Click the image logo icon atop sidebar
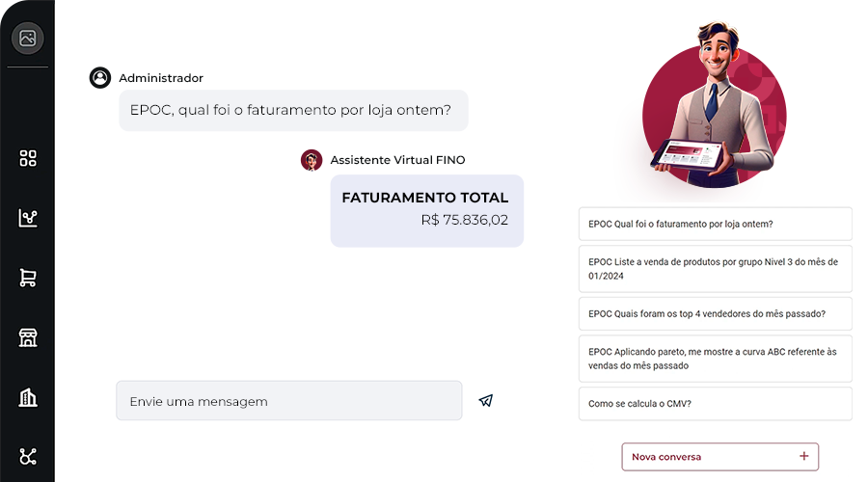This screenshot has height=482, width=868. (x=28, y=39)
